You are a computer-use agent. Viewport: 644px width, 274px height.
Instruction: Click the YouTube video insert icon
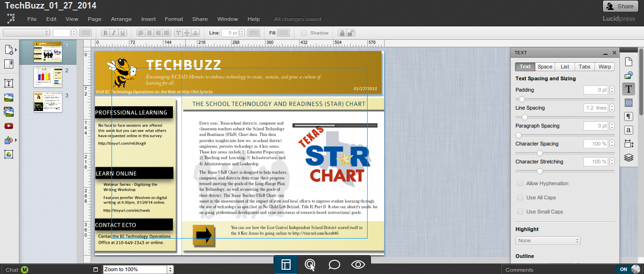pos(9,126)
